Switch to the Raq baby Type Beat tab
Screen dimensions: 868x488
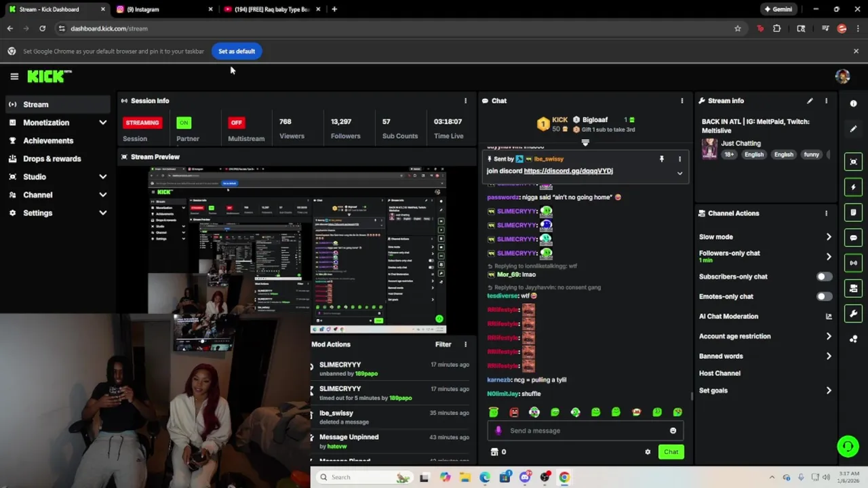(271, 9)
